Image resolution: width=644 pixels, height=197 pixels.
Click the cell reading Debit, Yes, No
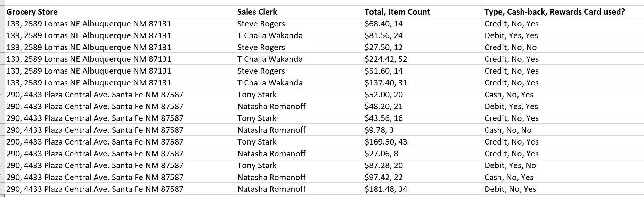[563, 165]
